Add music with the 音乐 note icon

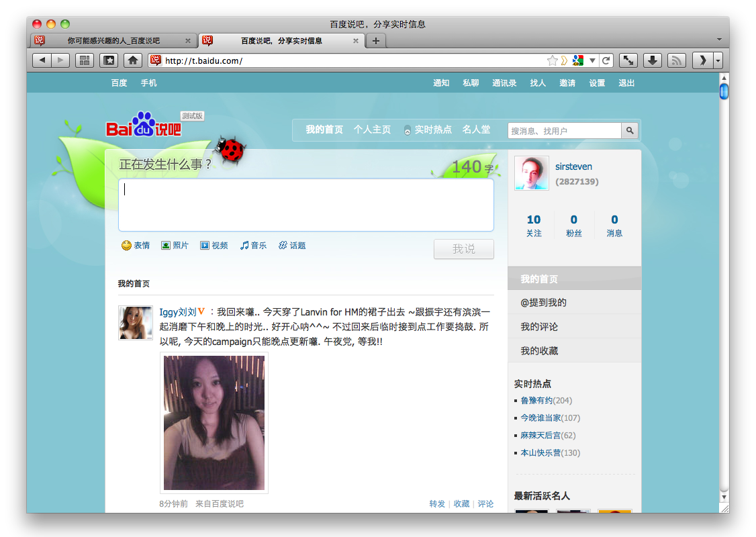tap(254, 246)
